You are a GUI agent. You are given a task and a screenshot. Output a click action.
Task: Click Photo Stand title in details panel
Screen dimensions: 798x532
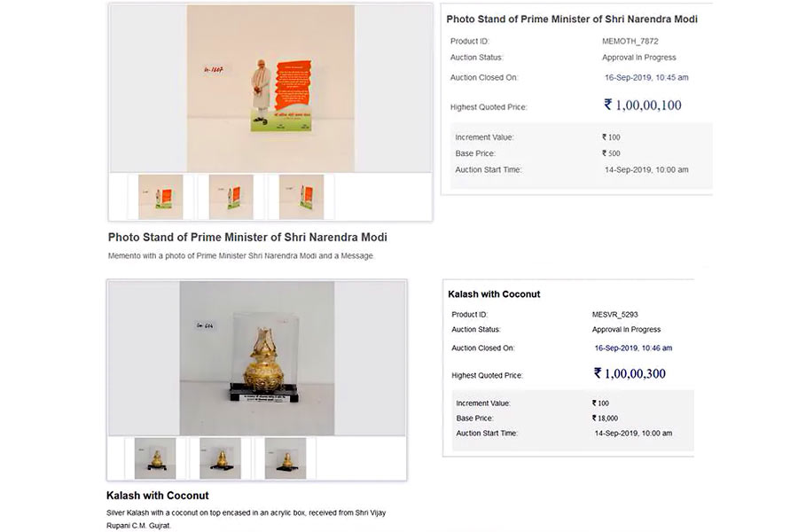pos(572,20)
